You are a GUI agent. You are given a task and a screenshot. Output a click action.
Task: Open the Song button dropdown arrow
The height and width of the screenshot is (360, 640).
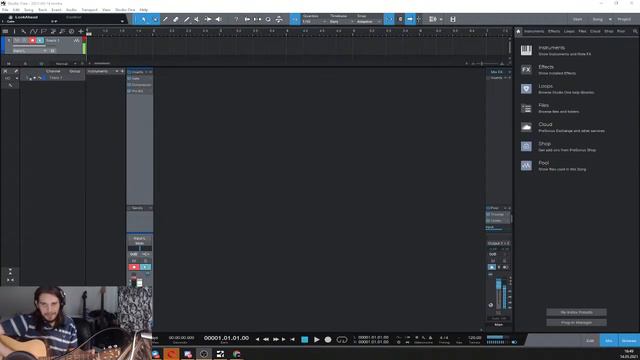(610, 19)
